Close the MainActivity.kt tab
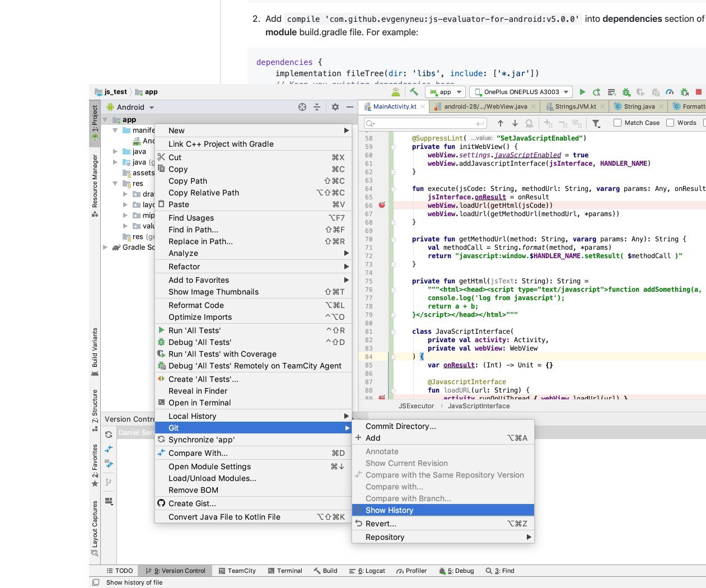The width and height of the screenshot is (706, 588). pos(423,106)
